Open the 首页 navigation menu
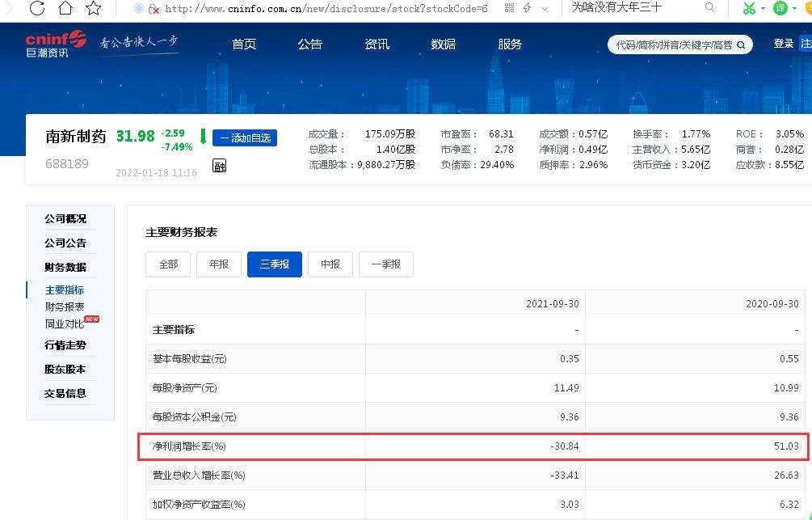The width and height of the screenshot is (812, 520). click(x=244, y=44)
